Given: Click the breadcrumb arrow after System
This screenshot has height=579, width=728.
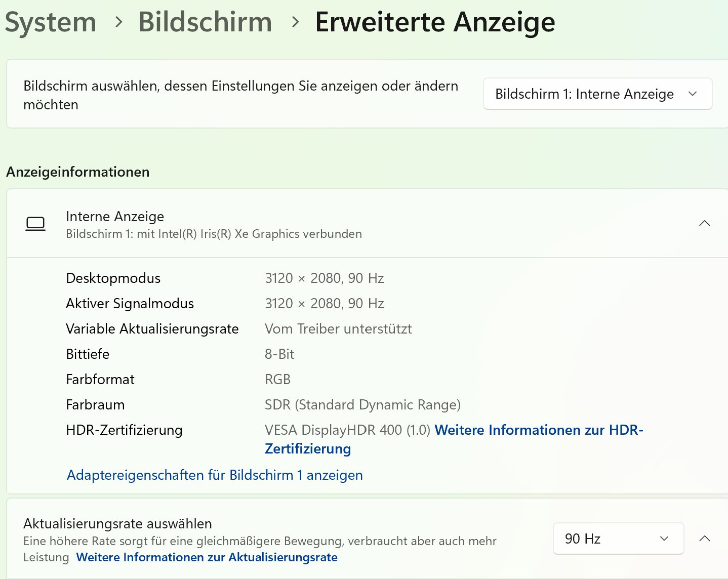Looking at the screenshot, I should [x=119, y=22].
